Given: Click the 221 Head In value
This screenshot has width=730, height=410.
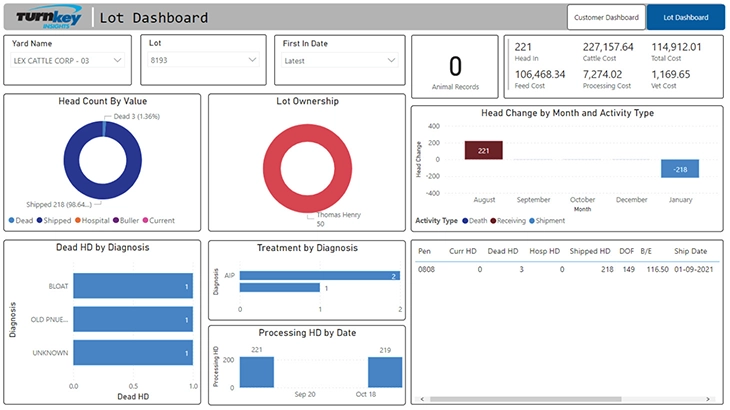Looking at the screenshot, I should (x=523, y=47).
